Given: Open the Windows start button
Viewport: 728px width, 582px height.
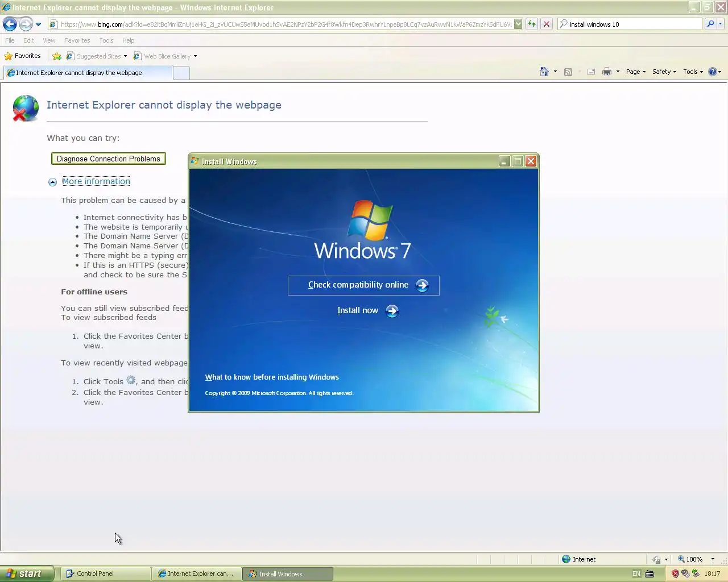Looking at the screenshot, I should [x=27, y=573].
